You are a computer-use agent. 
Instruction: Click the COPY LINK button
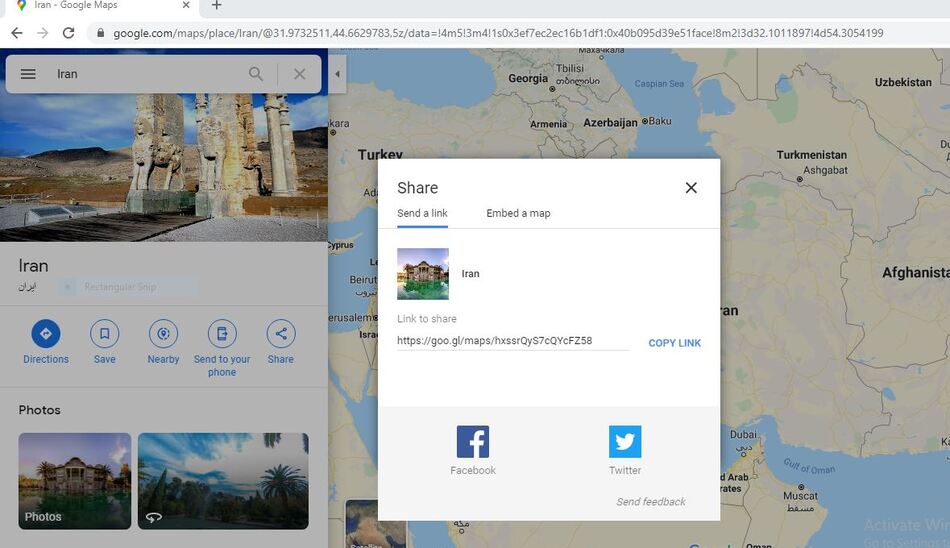(x=674, y=343)
